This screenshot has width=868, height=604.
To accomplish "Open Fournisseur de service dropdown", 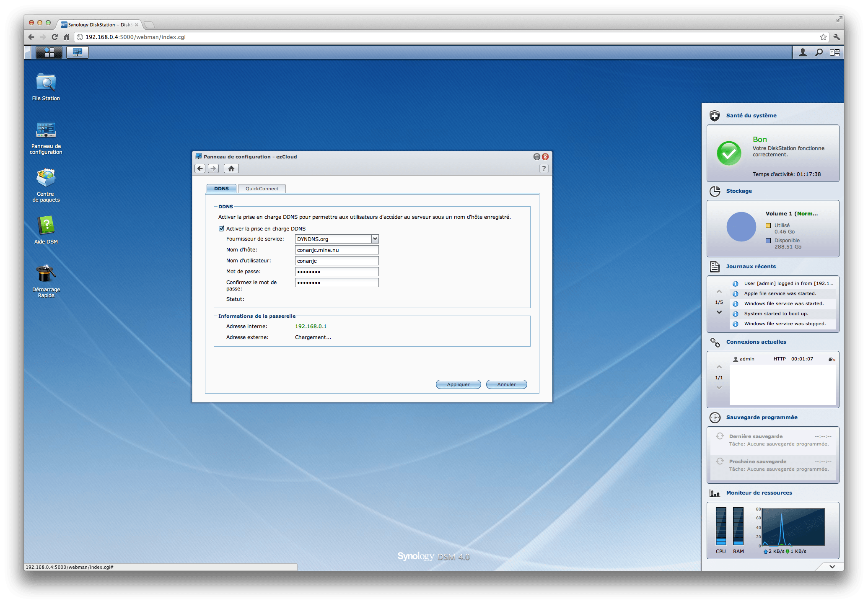I will (375, 239).
